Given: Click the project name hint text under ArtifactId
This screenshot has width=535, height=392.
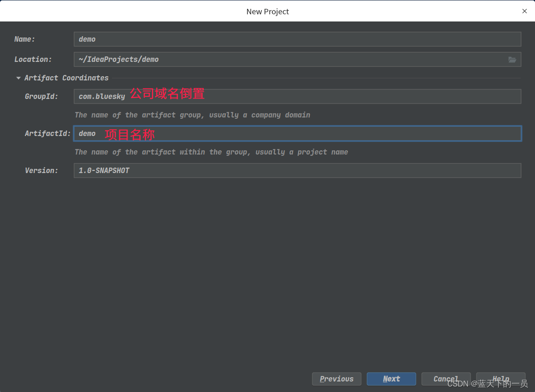Looking at the screenshot, I should point(213,152).
